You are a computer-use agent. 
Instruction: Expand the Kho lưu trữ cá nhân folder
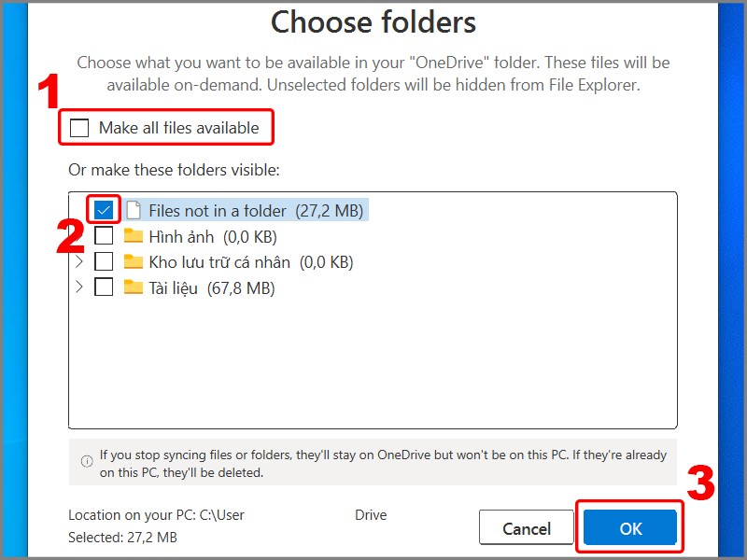[79, 261]
